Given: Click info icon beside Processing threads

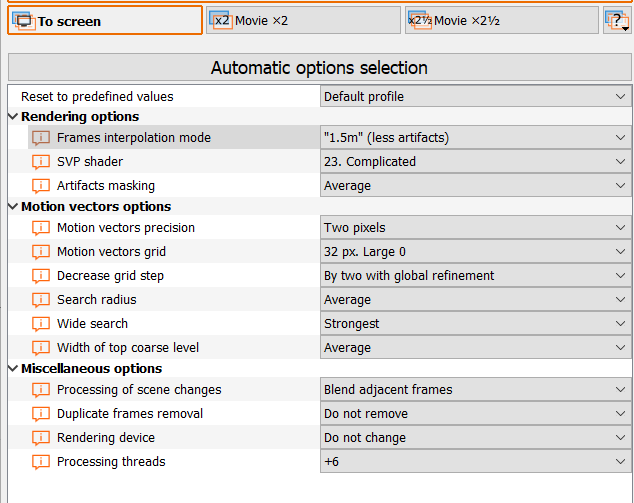Looking at the screenshot, I should click(x=41, y=462).
